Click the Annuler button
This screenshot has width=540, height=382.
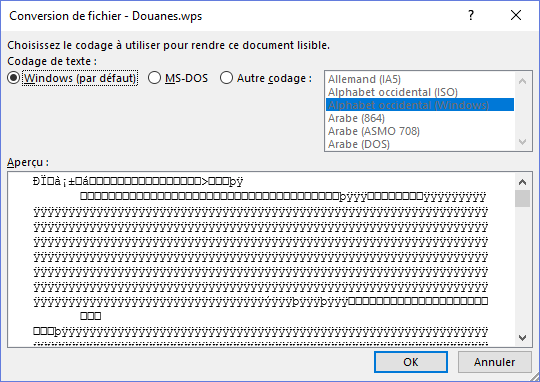[495, 362]
